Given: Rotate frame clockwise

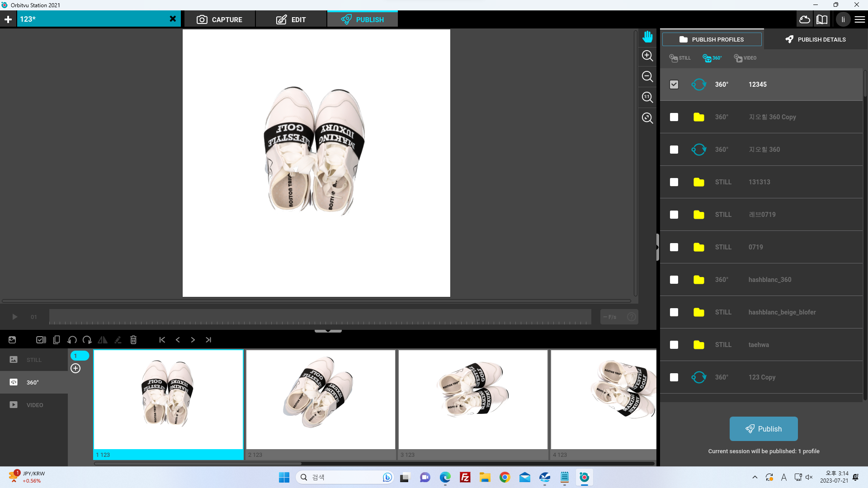Looking at the screenshot, I should 87,340.
